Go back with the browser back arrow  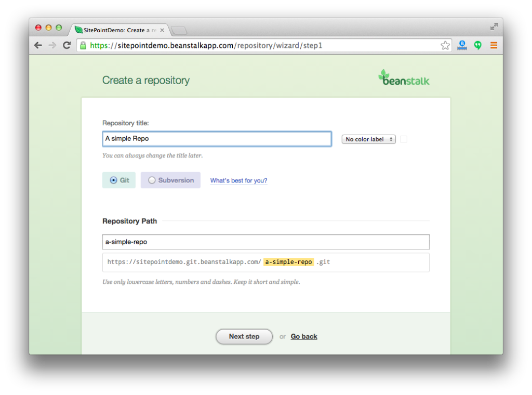[x=38, y=45]
